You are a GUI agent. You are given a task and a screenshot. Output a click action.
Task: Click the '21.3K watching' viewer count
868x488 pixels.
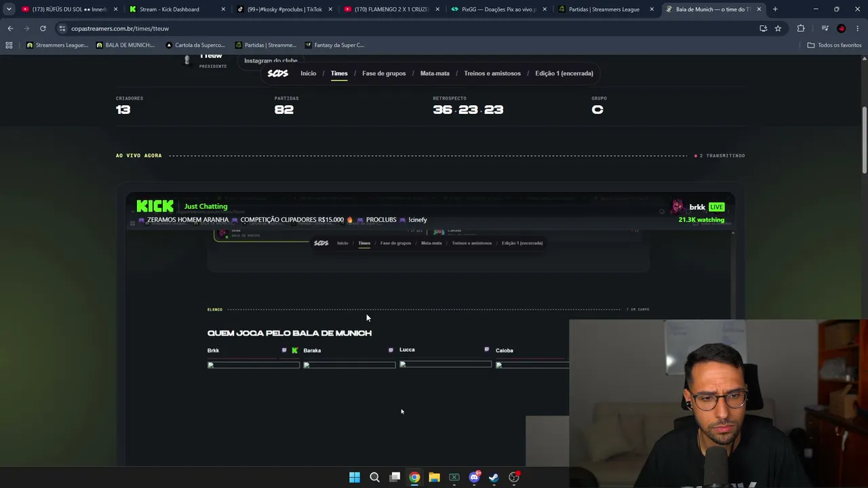pyautogui.click(x=701, y=220)
